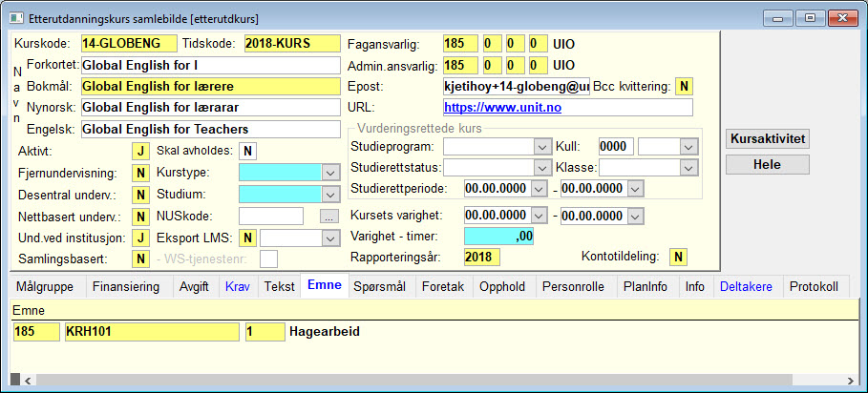Click the Epost input field
The width and height of the screenshot is (868, 393).
point(517,86)
